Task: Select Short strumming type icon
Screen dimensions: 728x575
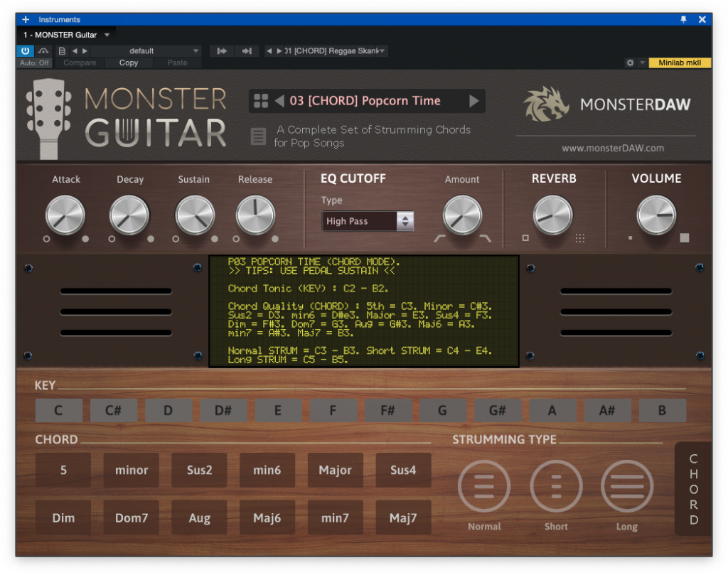Action: 556,486
